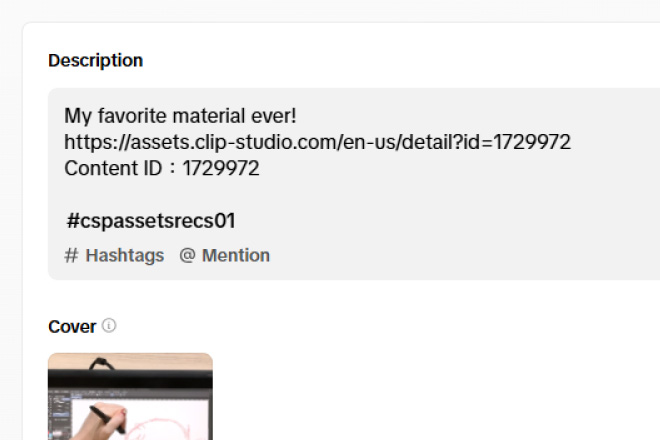Click the @ Mention button
The height and width of the screenshot is (440, 660).
pyautogui.click(x=225, y=255)
